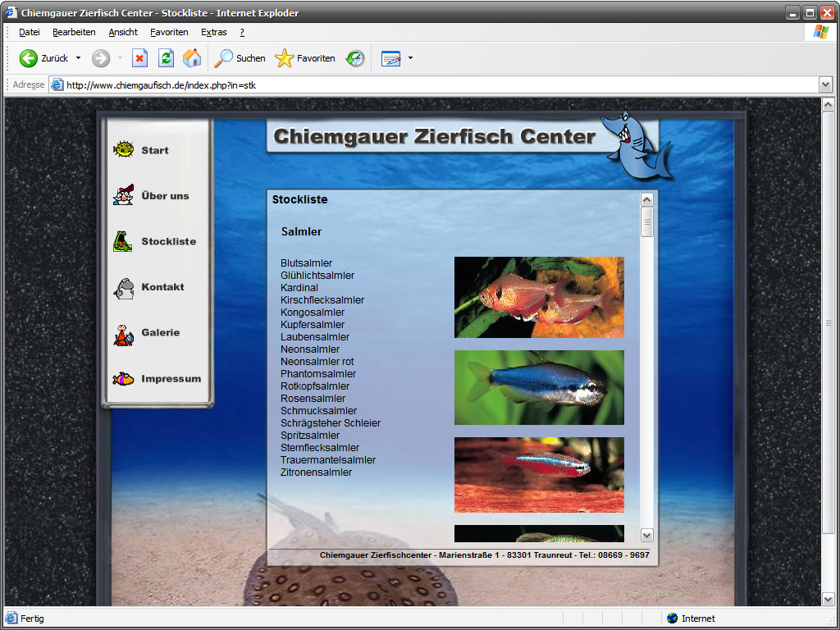Stop page loading with red X icon
This screenshot has width=840, height=630.
pos(139,58)
